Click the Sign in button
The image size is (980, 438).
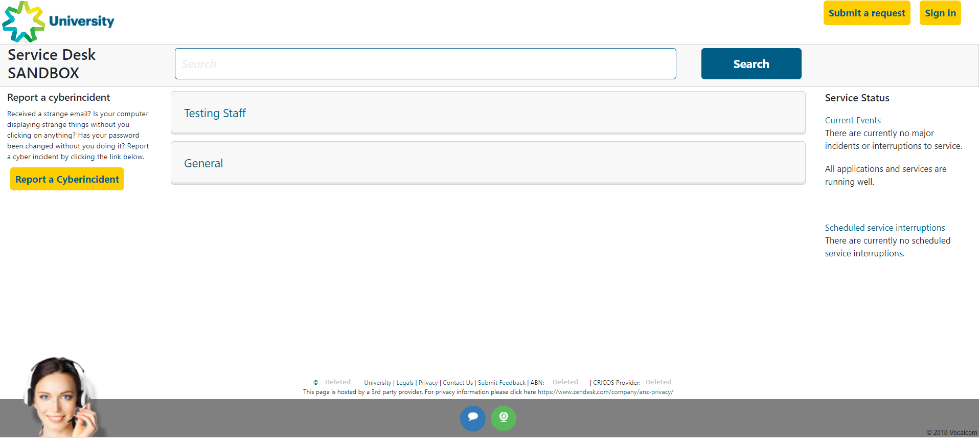click(x=940, y=13)
